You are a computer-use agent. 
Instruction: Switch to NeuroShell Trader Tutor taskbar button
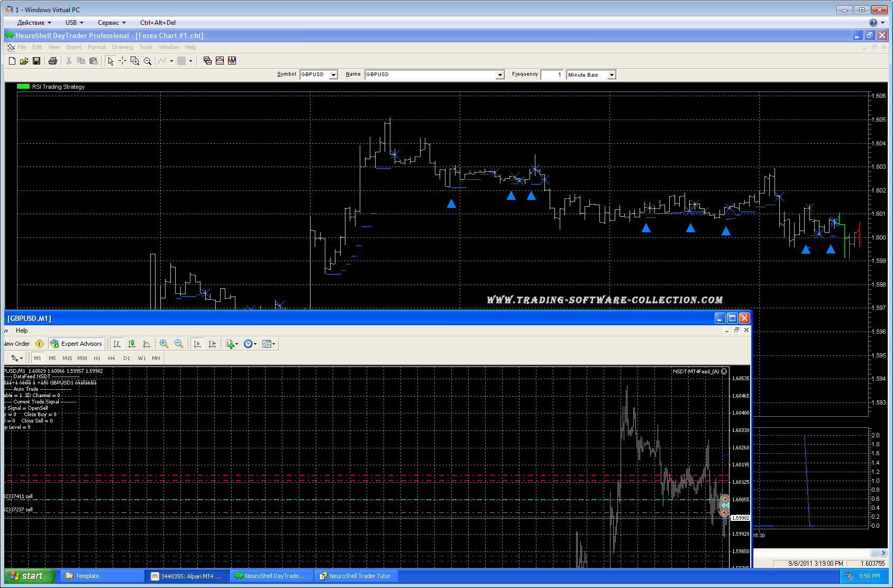click(x=355, y=576)
